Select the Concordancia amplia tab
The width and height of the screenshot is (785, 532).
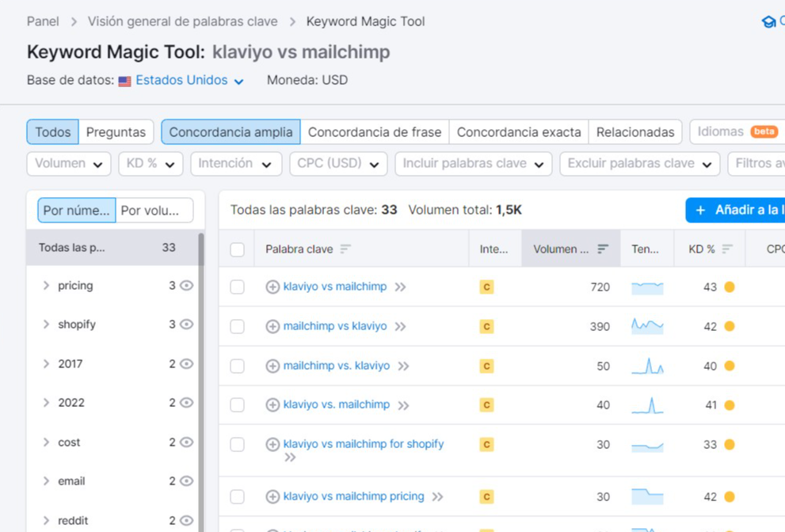(x=231, y=132)
